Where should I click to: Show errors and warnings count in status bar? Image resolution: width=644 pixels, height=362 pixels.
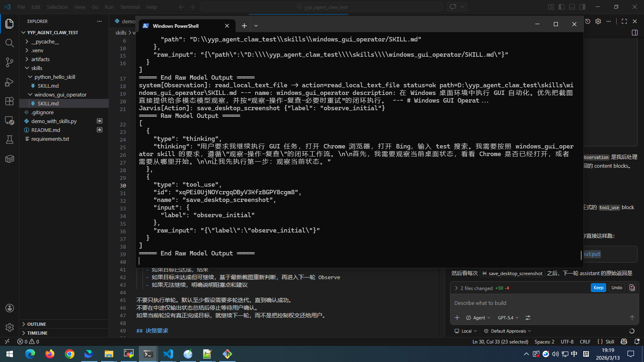[x=28, y=342]
